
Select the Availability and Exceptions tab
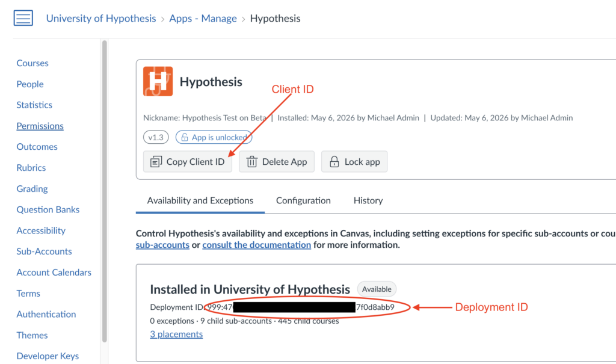[x=200, y=200]
